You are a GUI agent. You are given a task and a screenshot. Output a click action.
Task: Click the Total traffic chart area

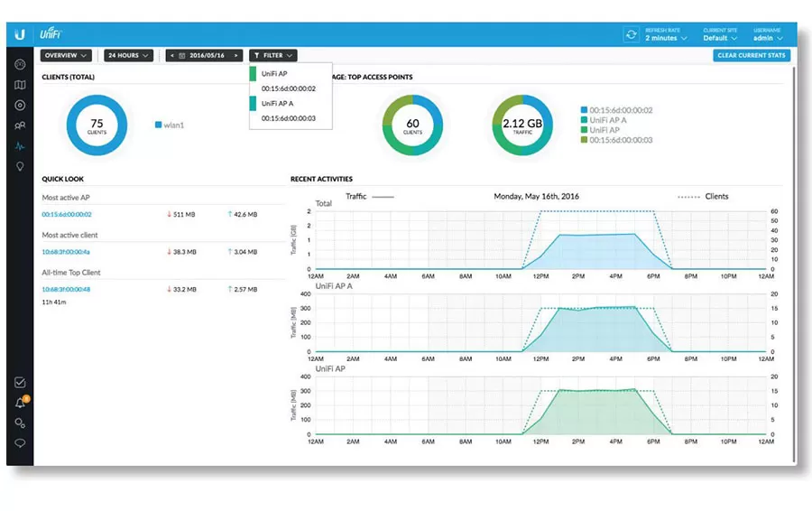(540, 240)
